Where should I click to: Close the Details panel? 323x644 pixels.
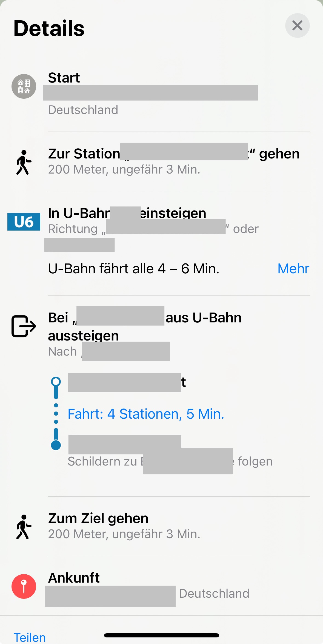297,25
